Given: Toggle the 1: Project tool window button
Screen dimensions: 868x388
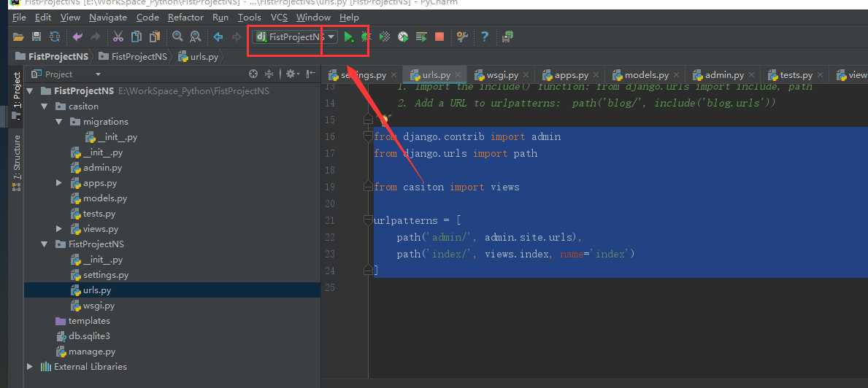Looking at the screenshot, I should click(17, 96).
